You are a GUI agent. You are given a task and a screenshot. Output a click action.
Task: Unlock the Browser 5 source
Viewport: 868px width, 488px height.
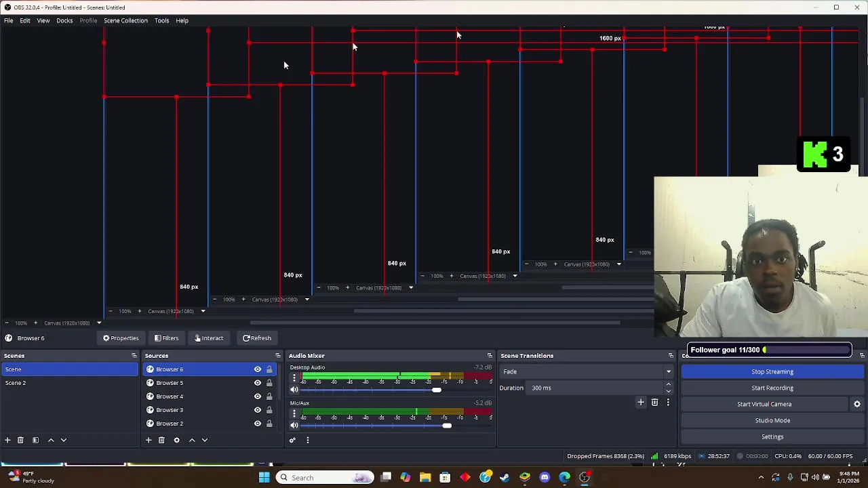pyautogui.click(x=269, y=383)
